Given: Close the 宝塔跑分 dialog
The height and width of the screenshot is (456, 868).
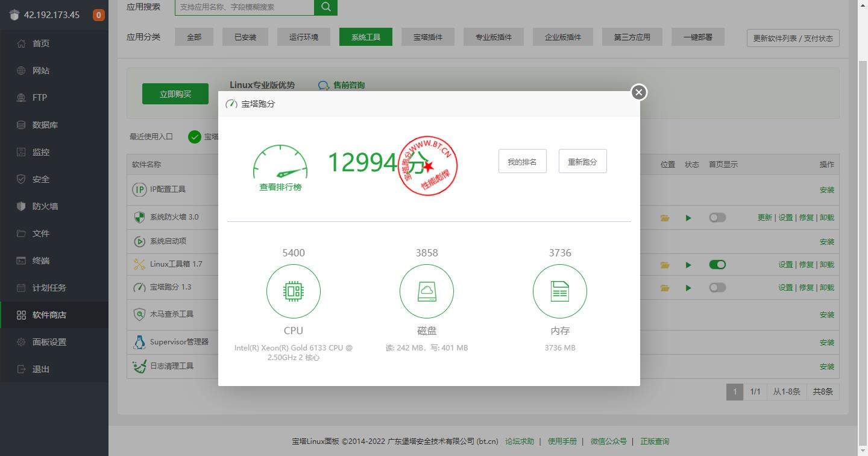Looking at the screenshot, I should (639, 92).
